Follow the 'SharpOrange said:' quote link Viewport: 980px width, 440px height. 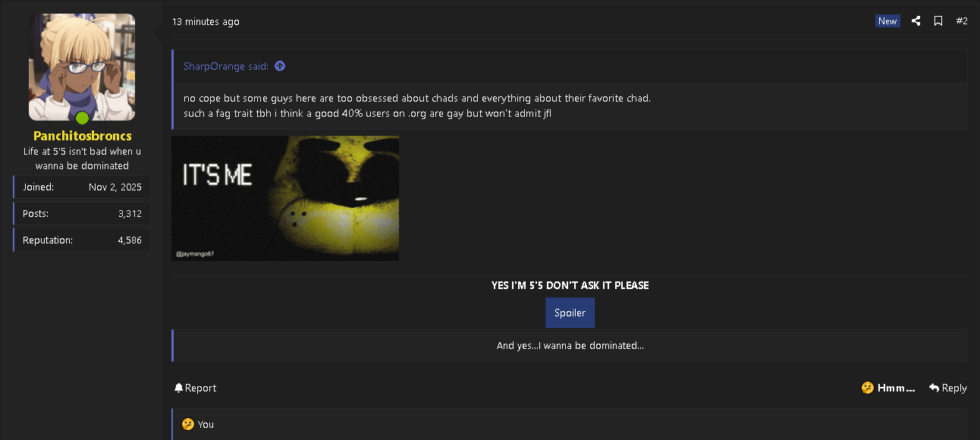pyautogui.click(x=226, y=66)
